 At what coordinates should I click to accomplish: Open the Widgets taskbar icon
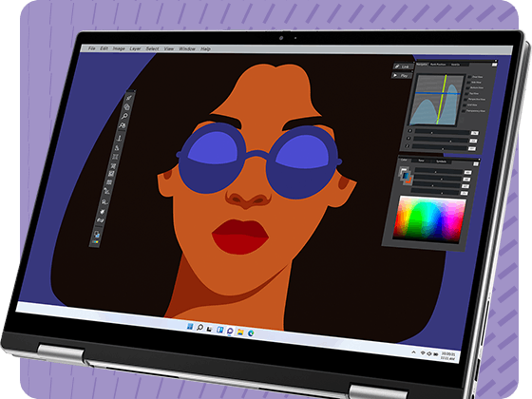pos(219,330)
